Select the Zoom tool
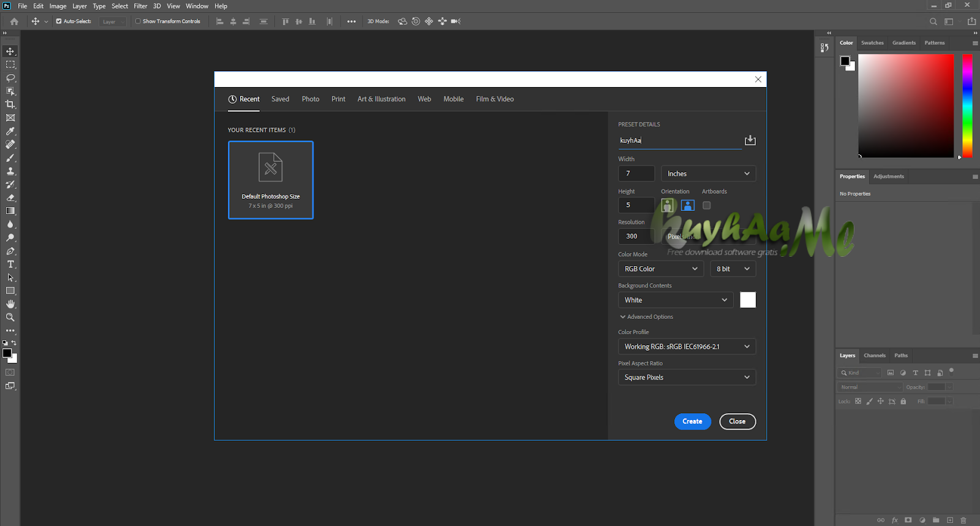The height and width of the screenshot is (526, 980). 10,318
